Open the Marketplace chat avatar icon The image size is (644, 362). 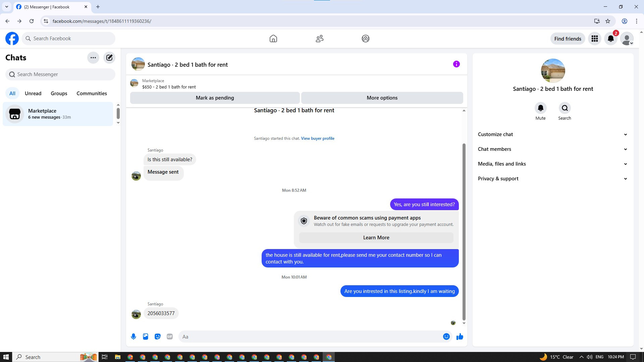15,114
